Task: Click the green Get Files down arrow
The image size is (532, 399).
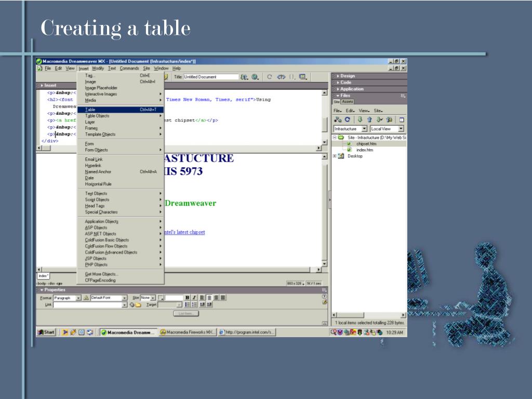Action: pos(360,119)
